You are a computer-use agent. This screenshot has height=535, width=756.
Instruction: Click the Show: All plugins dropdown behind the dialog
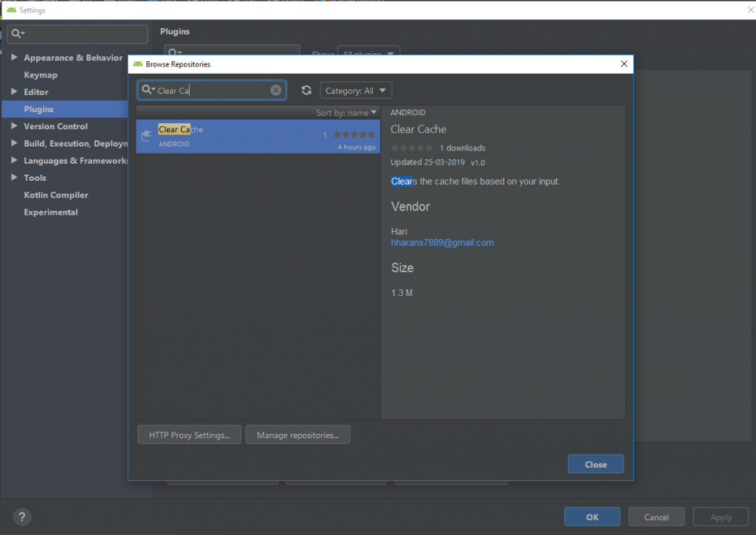point(369,51)
